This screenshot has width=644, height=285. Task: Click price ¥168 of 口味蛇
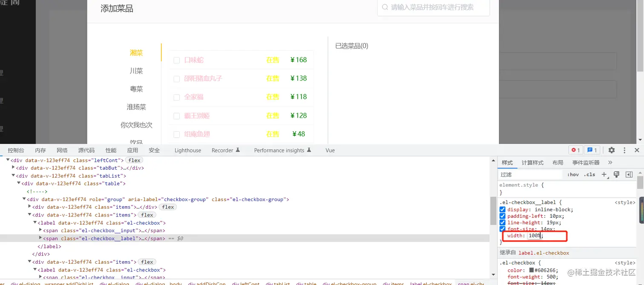coord(298,60)
